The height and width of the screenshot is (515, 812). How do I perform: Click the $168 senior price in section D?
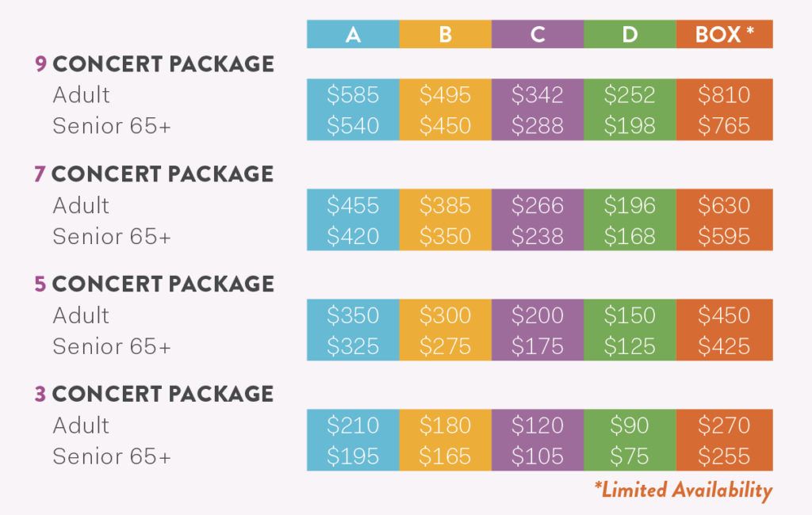(630, 237)
